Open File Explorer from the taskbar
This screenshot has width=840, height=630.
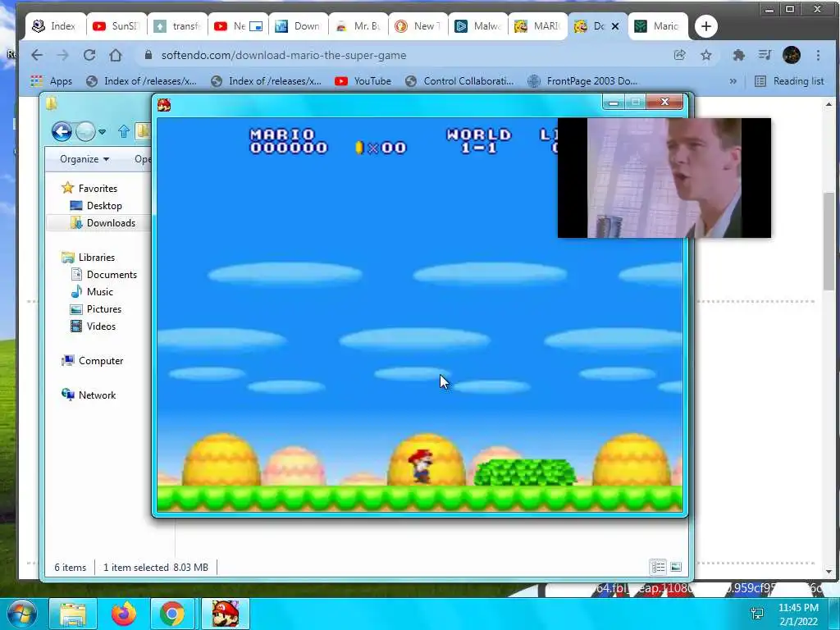click(x=72, y=614)
